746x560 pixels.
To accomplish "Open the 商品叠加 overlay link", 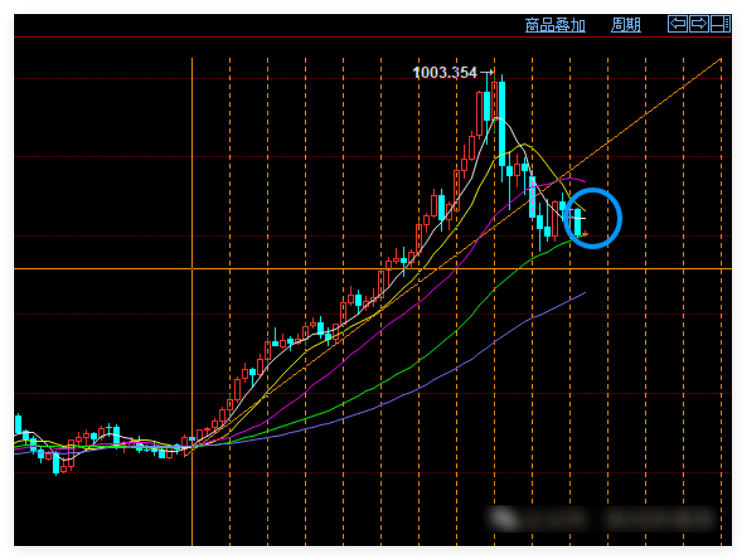I will tap(555, 25).
